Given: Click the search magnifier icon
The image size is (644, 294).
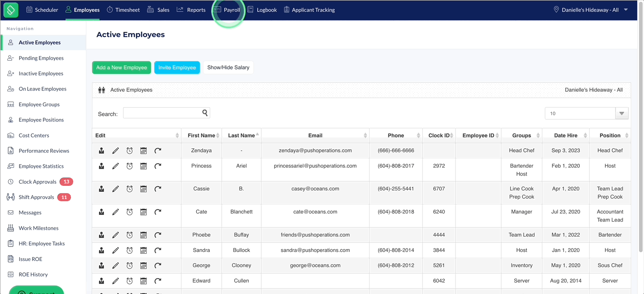Looking at the screenshot, I should click(x=205, y=113).
